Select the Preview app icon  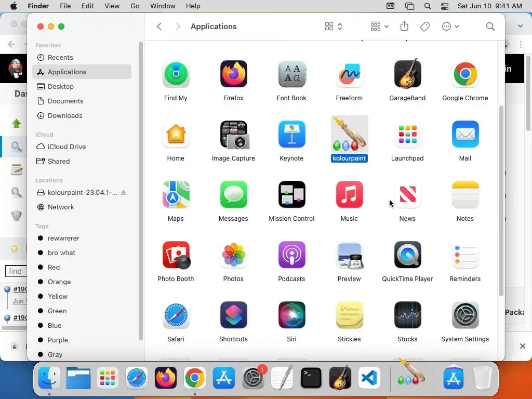point(349,255)
